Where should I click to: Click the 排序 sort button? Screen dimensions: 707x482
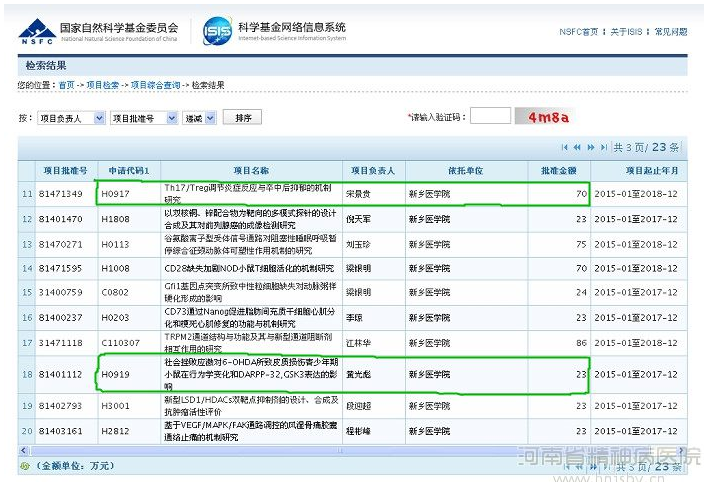pyautogui.click(x=243, y=118)
